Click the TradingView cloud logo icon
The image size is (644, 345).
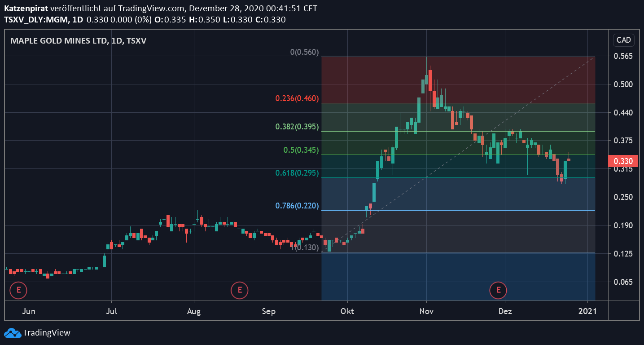pos(12,333)
